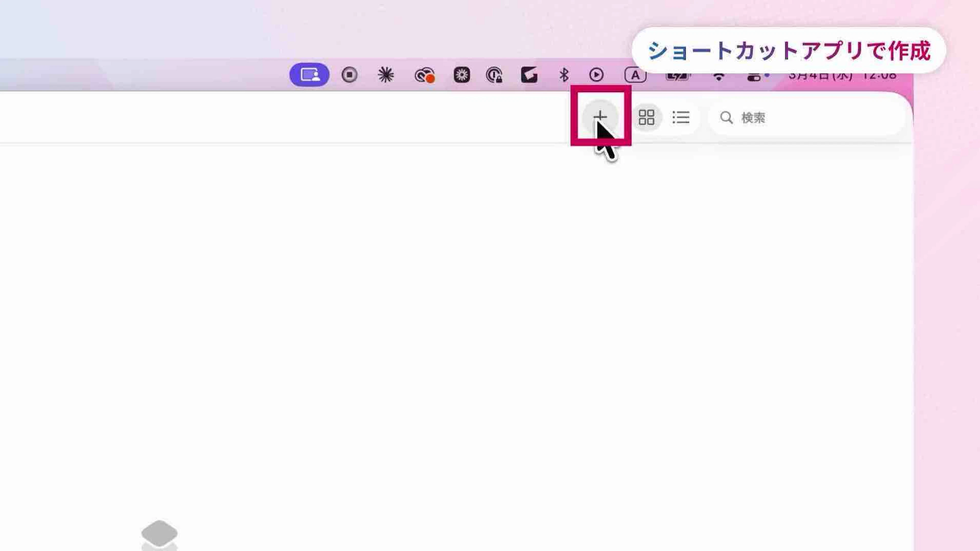Open the 1Password-style lock icon in the menu bar
Screen dimensions: 980x551
494,75
